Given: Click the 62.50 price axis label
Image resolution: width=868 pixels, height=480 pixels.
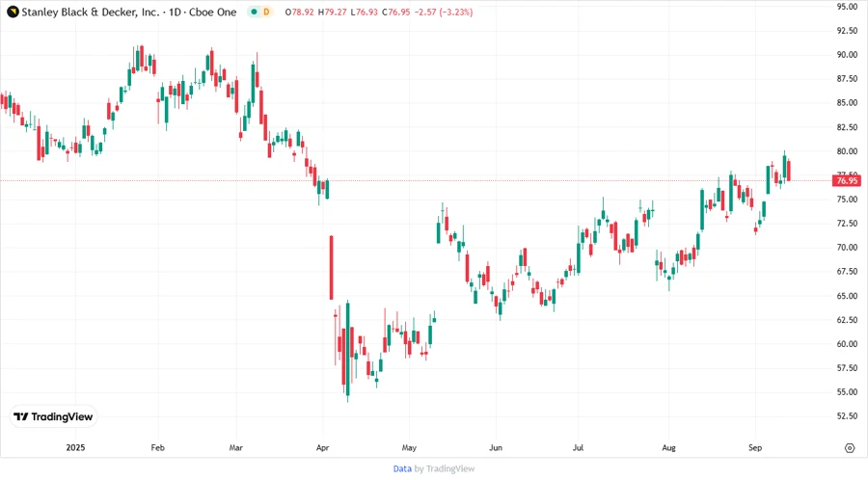Looking at the screenshot, I should point(847,320).
